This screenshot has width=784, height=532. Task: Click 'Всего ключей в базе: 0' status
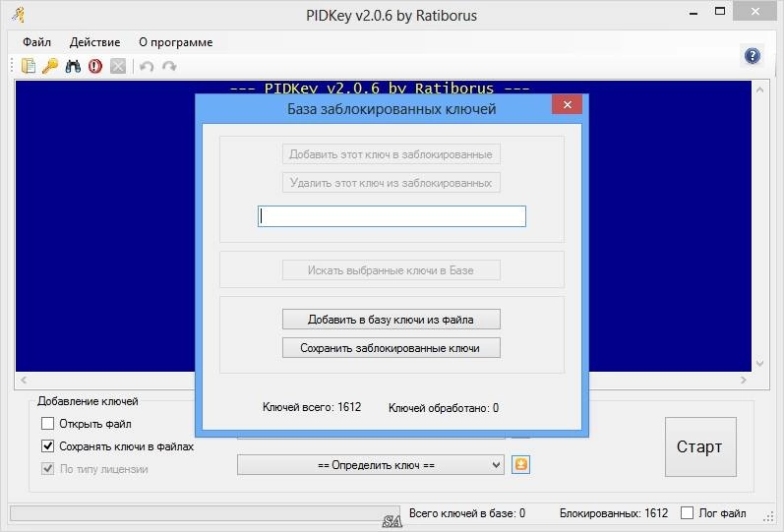(467, 513)
